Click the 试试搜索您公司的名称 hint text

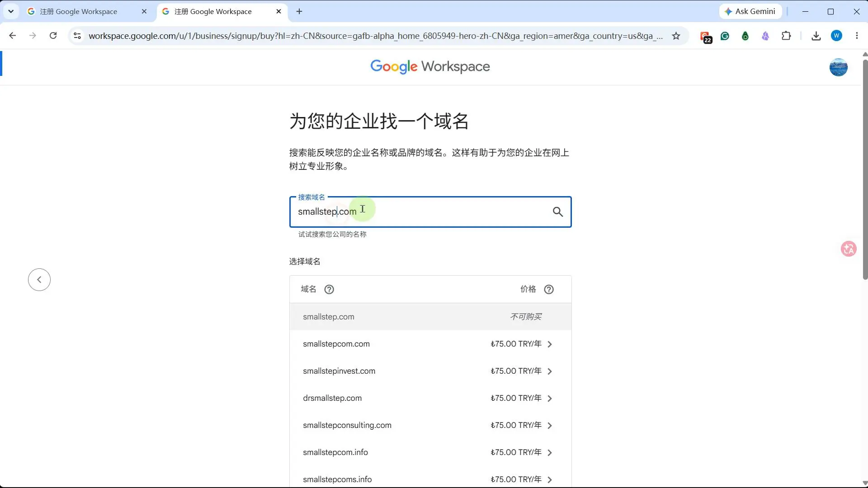(x=332, y=235)
